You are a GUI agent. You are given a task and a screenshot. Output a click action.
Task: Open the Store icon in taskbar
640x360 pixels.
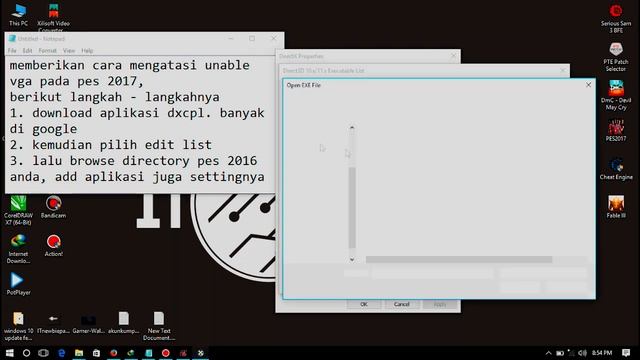[96, 353]
